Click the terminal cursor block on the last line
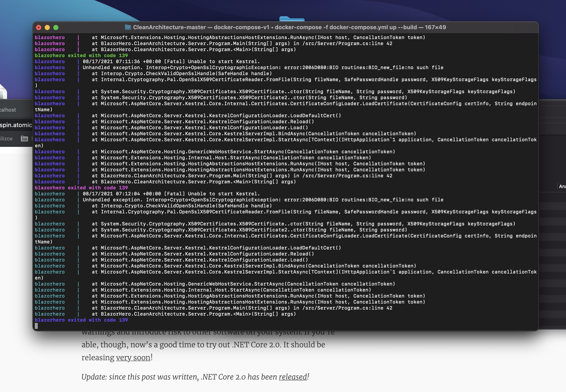Image resolution: width=566 pixels, height=392 pixels. [x=36, y=326]
